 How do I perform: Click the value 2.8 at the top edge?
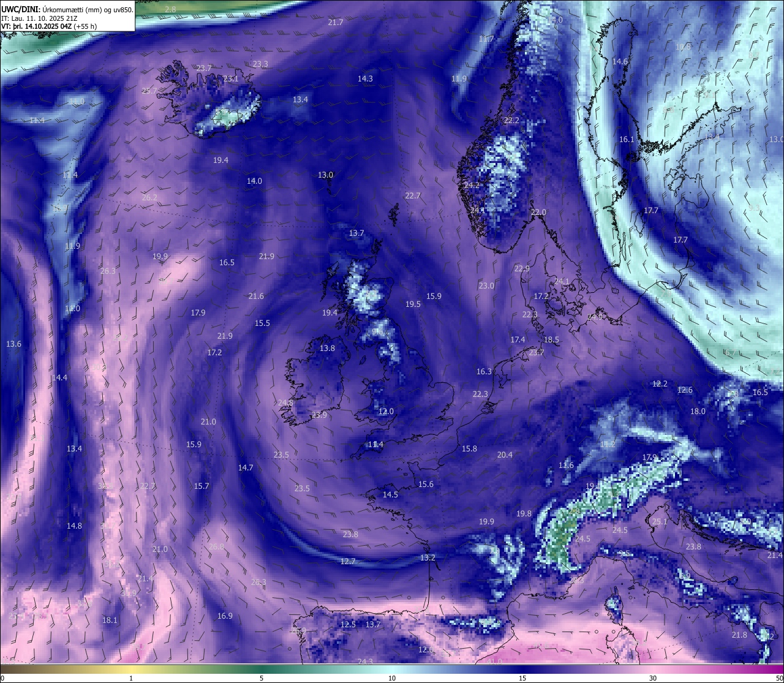(x=170, y=9)
